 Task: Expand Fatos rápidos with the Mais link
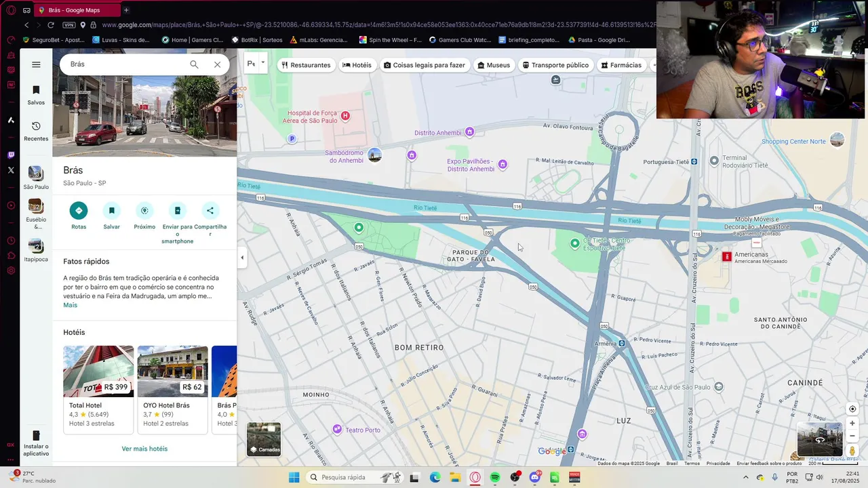(71, 305)
